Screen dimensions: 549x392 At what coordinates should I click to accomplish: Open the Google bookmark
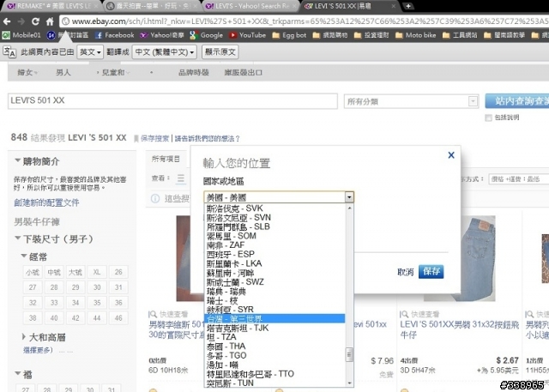[206, 35]
